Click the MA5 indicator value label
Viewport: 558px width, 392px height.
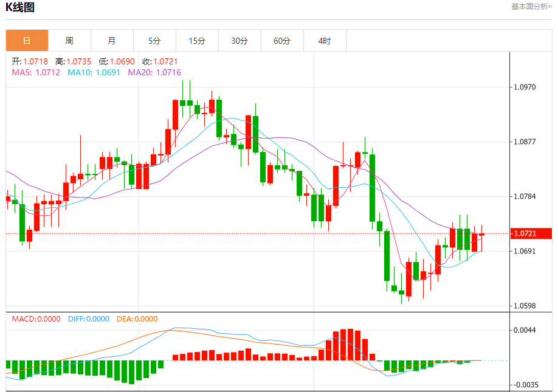tap(36, 72)
